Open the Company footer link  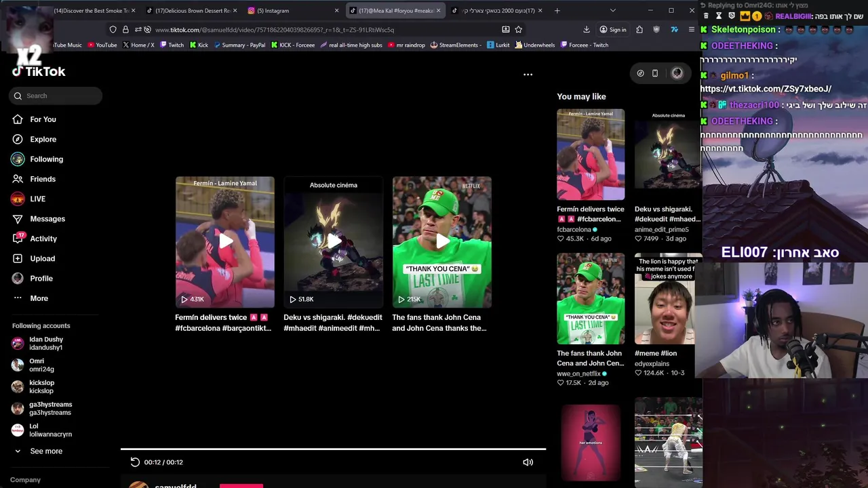tap(26, 480)
